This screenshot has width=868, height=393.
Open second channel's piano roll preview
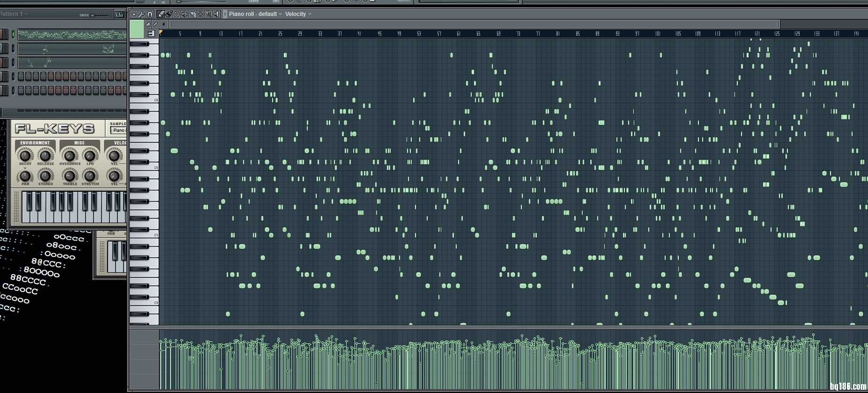pyautogui.click(x=72, y=48)
